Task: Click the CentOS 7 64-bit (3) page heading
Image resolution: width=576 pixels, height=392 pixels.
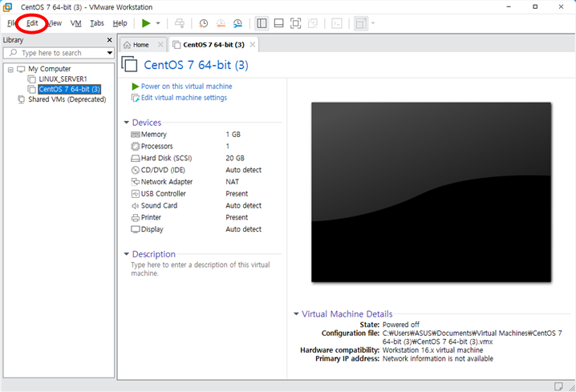Action: pos(197,65)
